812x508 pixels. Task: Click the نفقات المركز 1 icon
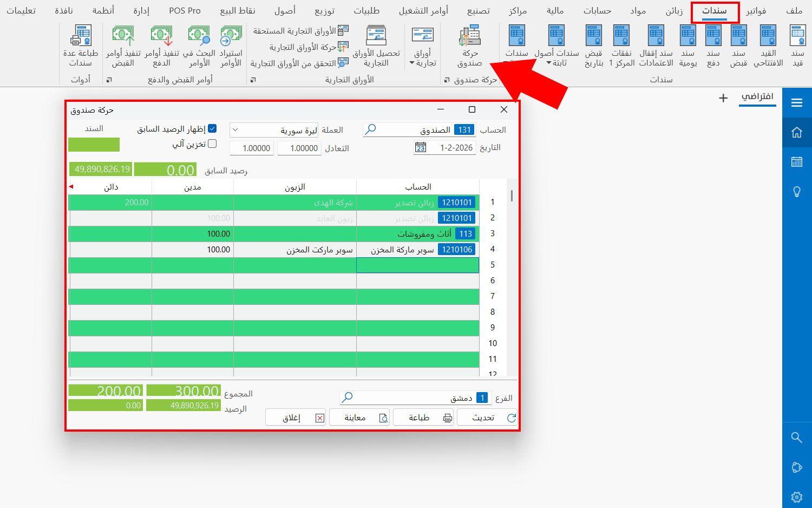click(621, 46)
